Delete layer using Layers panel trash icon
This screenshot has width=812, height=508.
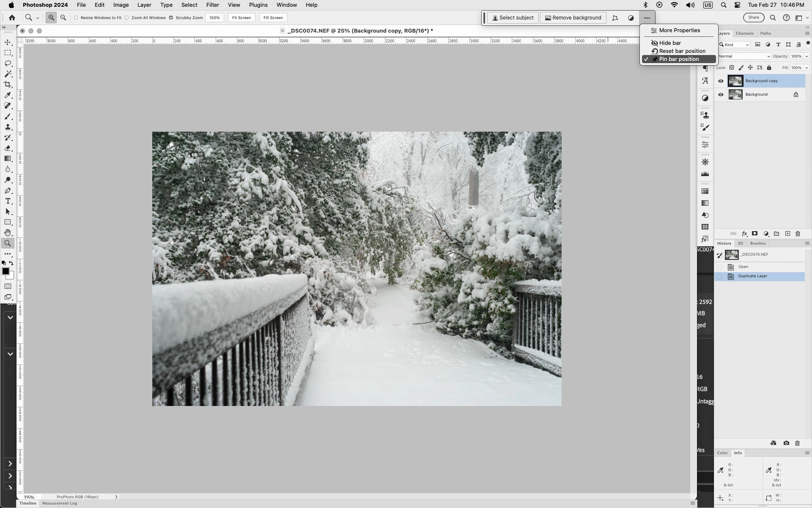(x=798, y=234)
